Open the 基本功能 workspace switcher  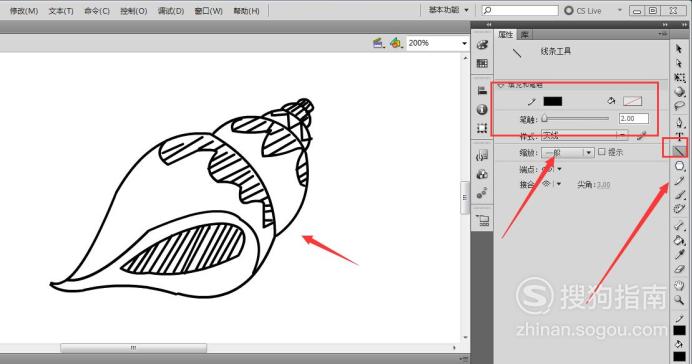point(448,10)
